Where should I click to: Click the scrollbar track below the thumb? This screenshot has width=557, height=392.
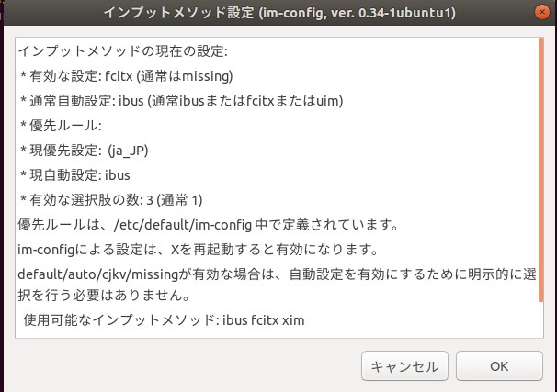541,319
